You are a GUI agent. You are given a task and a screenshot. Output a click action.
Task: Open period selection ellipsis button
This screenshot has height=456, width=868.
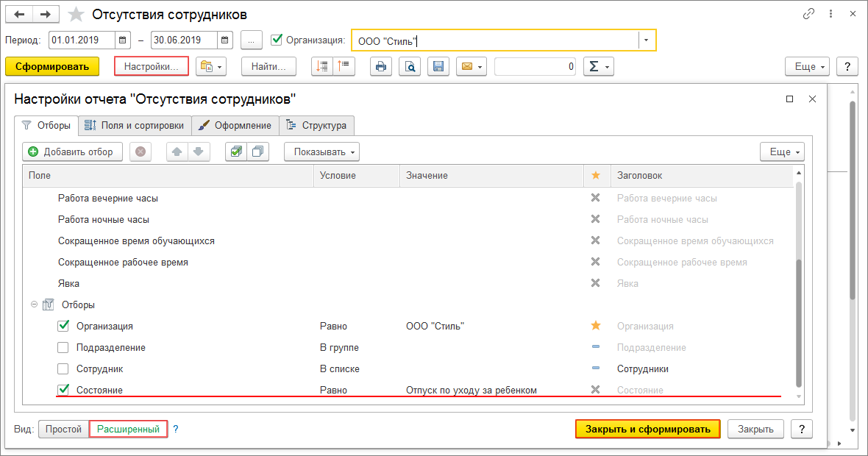tap(252, 40)
